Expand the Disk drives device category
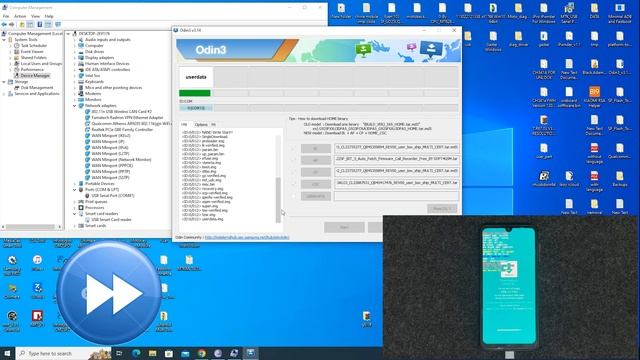The image size is (640, 360). [x=75, y=52]
